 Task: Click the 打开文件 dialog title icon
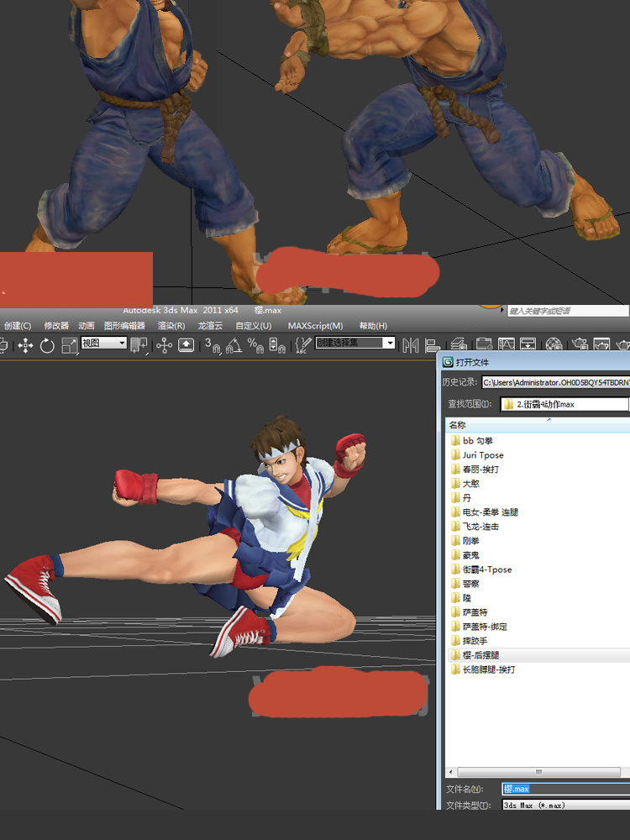(x=448, y=362)
